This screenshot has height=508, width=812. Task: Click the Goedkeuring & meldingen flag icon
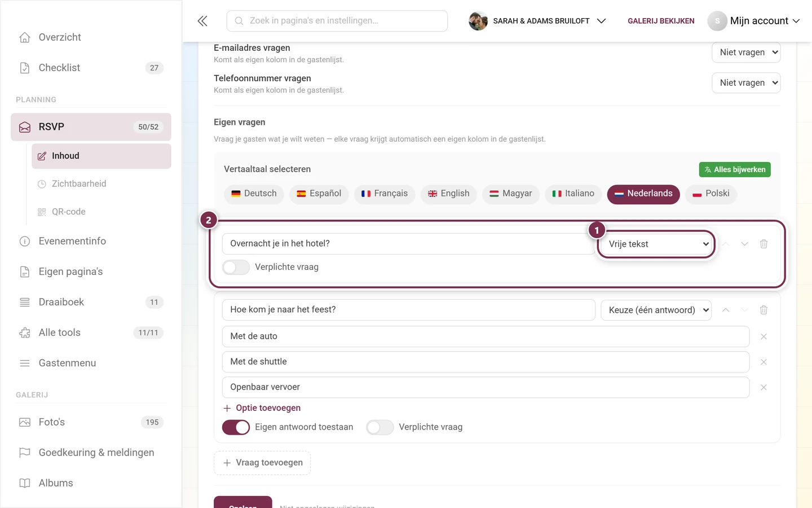point(25,453)
